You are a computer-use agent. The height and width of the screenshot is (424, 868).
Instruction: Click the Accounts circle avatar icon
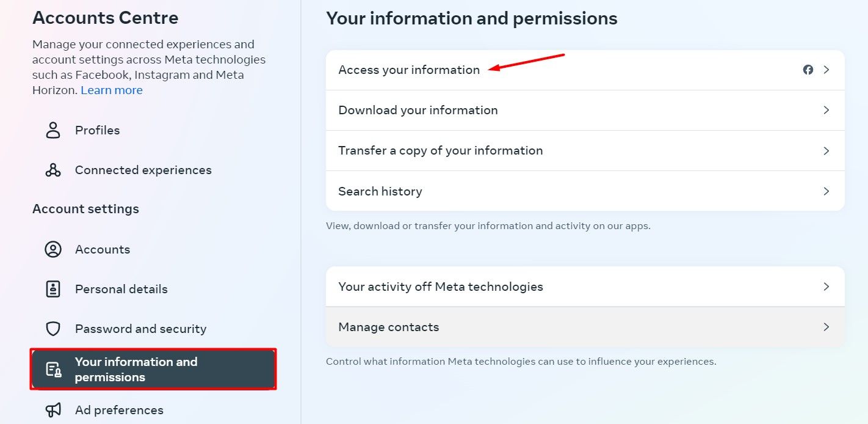click(53, 249)
